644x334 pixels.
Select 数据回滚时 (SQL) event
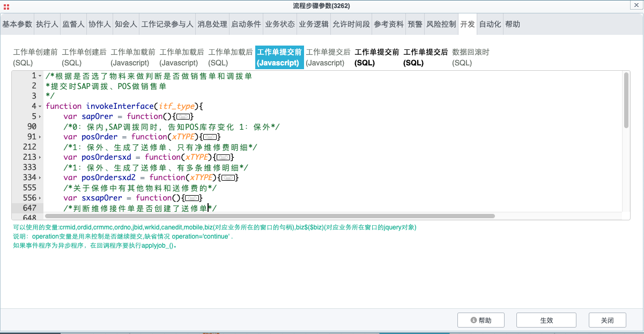(470, 57)
